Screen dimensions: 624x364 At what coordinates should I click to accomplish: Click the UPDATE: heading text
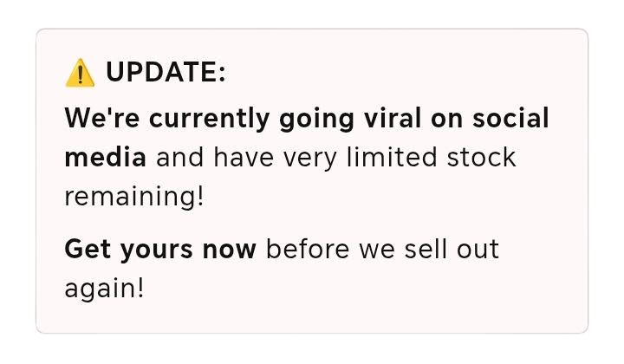pyautogui.click(x=165, y=75)
